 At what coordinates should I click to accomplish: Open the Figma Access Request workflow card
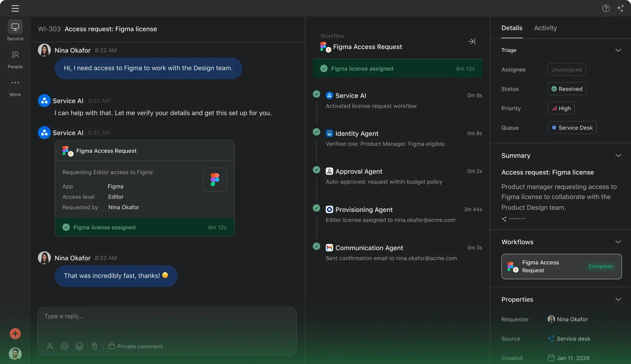[561, 266]
